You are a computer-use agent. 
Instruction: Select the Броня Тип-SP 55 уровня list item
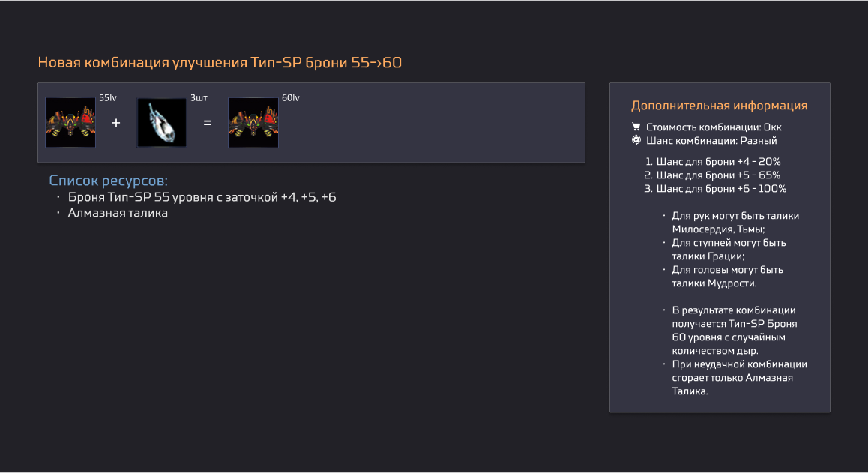point(202,197)
